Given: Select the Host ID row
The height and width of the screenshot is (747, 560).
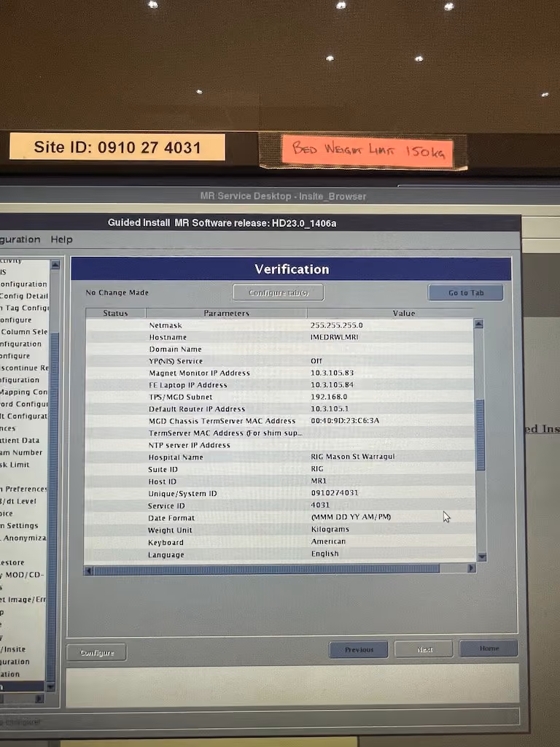Looking at the screenshot, I should (280, 481).
